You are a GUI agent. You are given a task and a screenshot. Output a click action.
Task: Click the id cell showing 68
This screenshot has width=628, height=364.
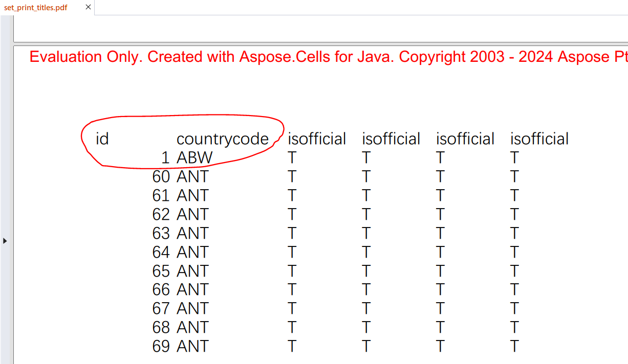point(161,328)
